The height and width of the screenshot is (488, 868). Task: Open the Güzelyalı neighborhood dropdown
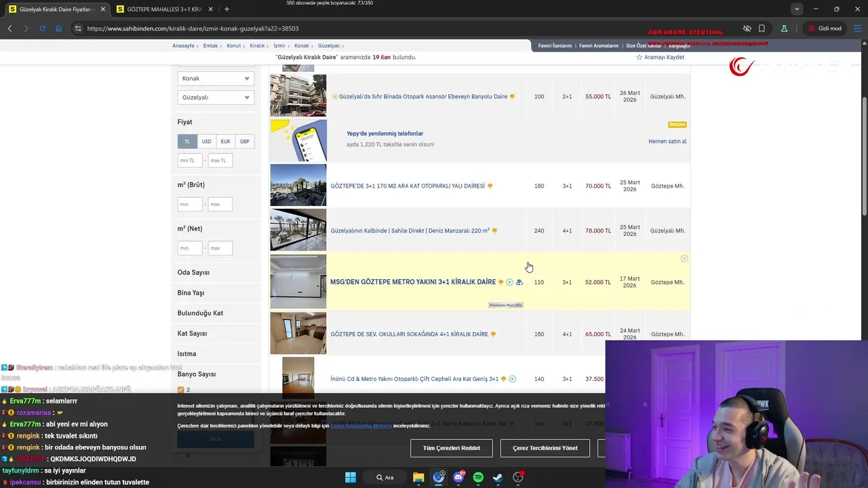[216, 98]
